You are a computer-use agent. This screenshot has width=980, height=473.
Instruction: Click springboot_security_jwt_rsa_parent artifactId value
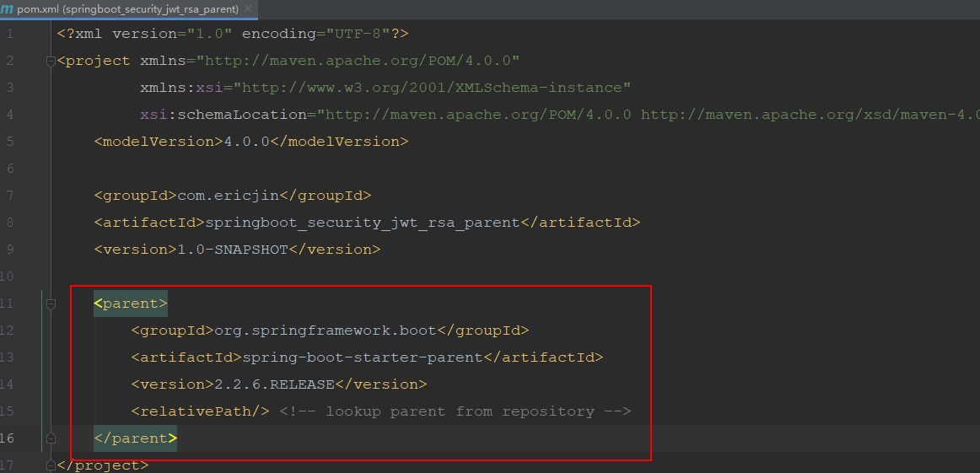click(363, 223)
